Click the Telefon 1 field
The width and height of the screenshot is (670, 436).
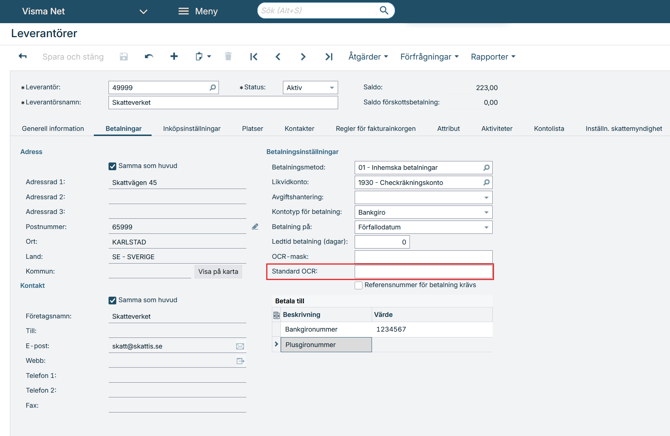click(177, 376)
